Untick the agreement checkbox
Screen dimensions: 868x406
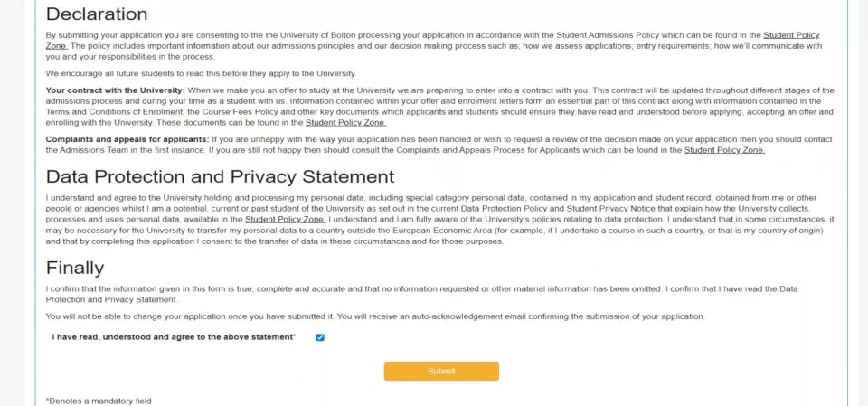pos(320,337)
